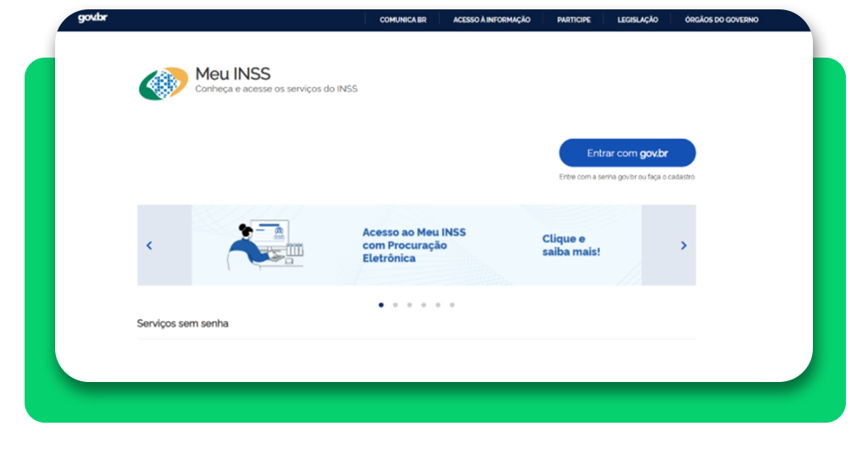Open ÓRGÃOS DO GOVERNO menu item
Viewport: 868px width, 454px height.
click(721, 20)
